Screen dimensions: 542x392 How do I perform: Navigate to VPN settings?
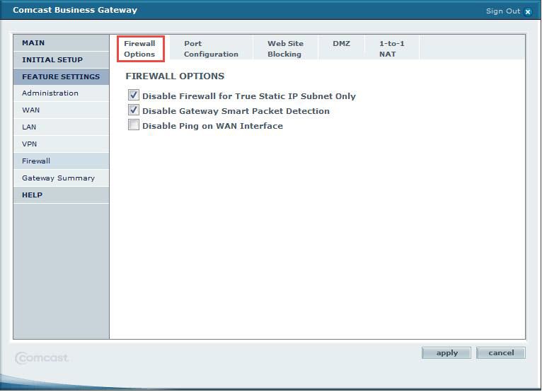click(29, 144)
